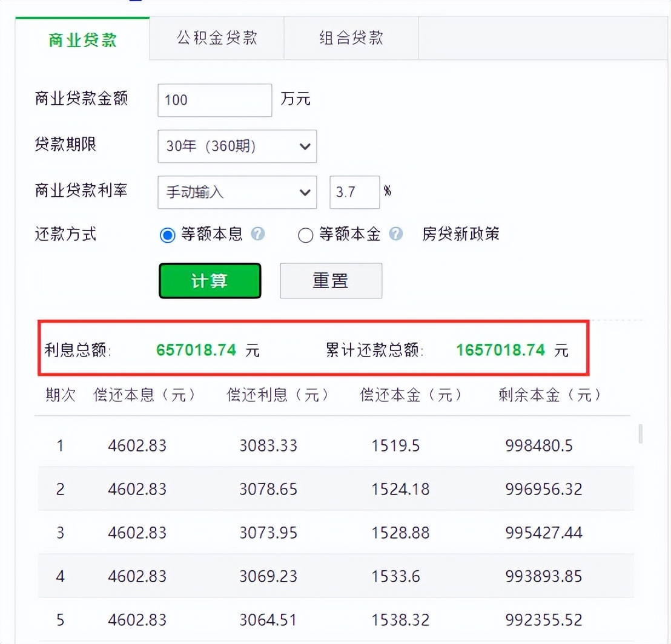Click the help icon beside 等额本息
The width and height of the screenshot is (671, 644).
click(x=259, y=235)
